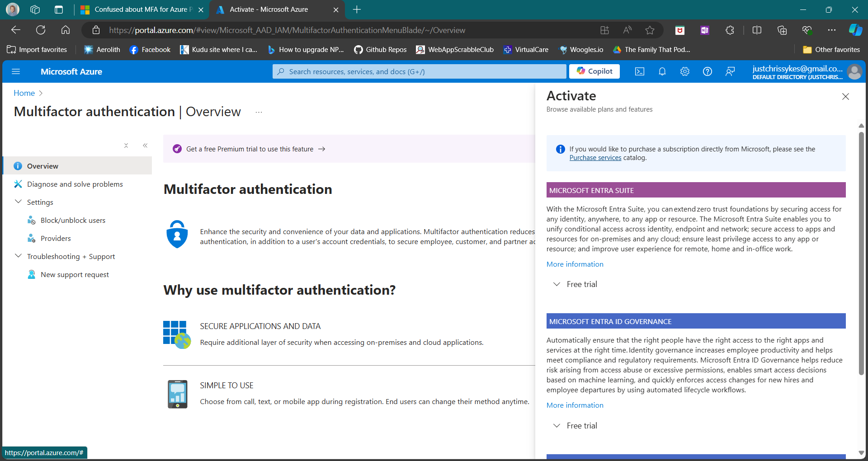Open the Edge Copilot sidebar icon
This screenshot has height=461, width=868.
855,30
